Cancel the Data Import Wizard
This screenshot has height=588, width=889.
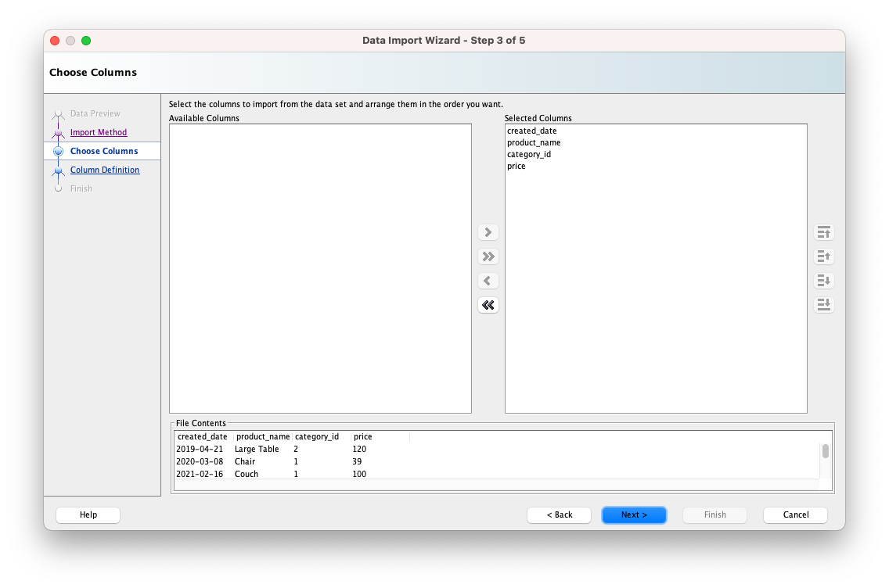coord(795,514)
